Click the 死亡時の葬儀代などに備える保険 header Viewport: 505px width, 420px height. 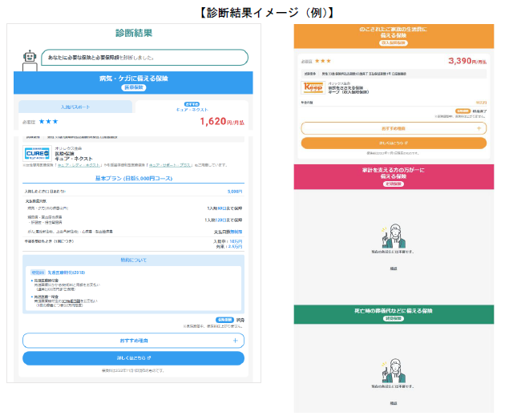pos(394,314)
